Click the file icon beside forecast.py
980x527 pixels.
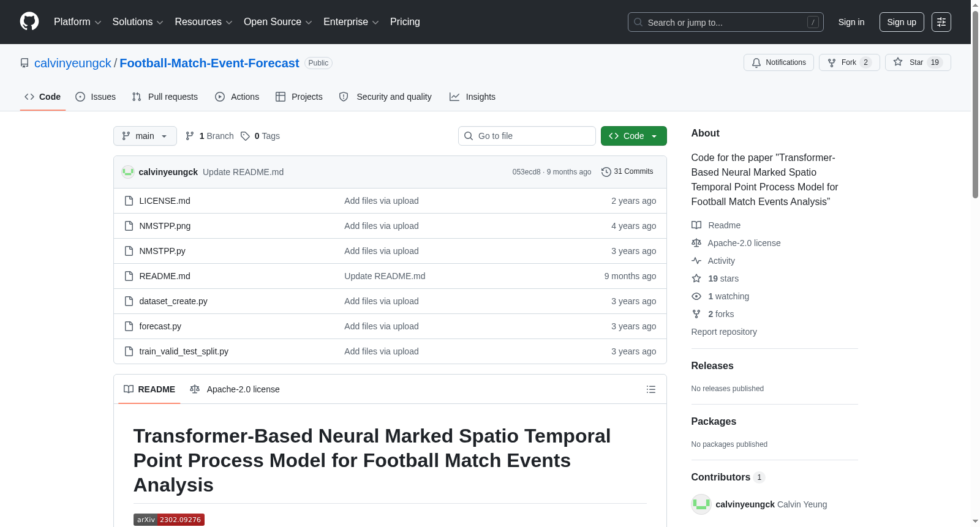(129, 326)
